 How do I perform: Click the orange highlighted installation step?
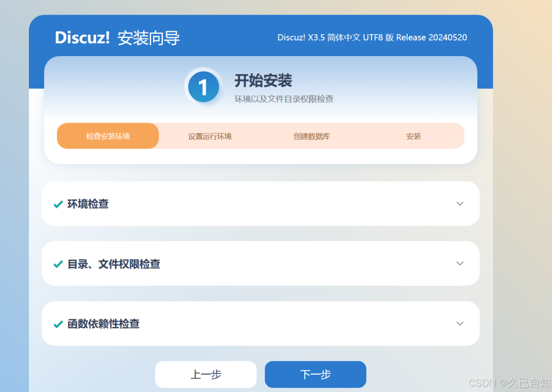pos(107,136)
